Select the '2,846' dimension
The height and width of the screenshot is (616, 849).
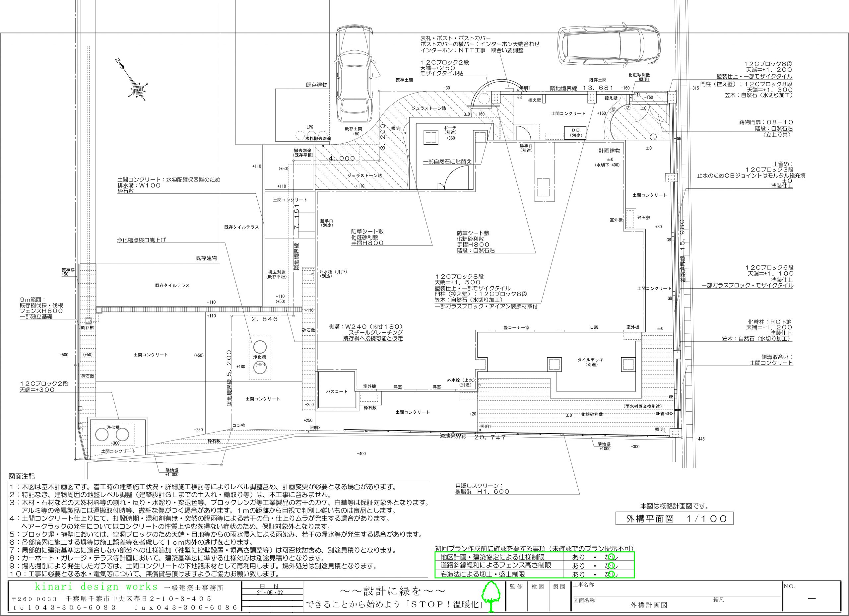265,319
